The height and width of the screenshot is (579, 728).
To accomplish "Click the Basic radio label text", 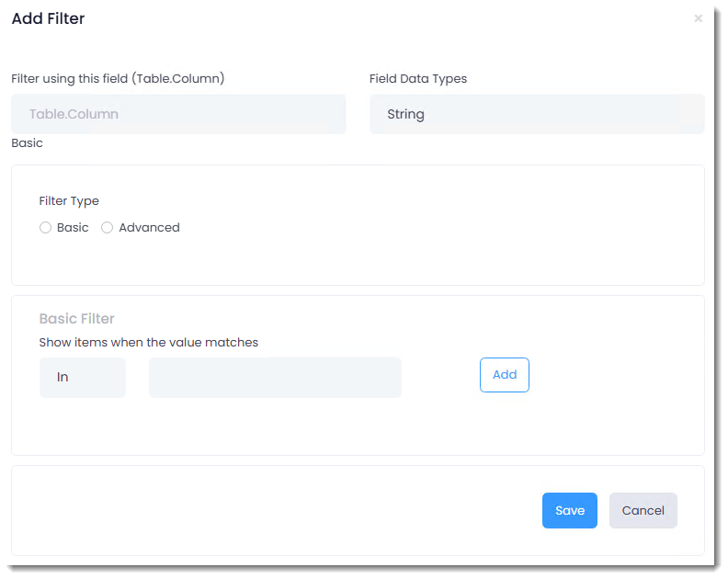I will 73,228.
